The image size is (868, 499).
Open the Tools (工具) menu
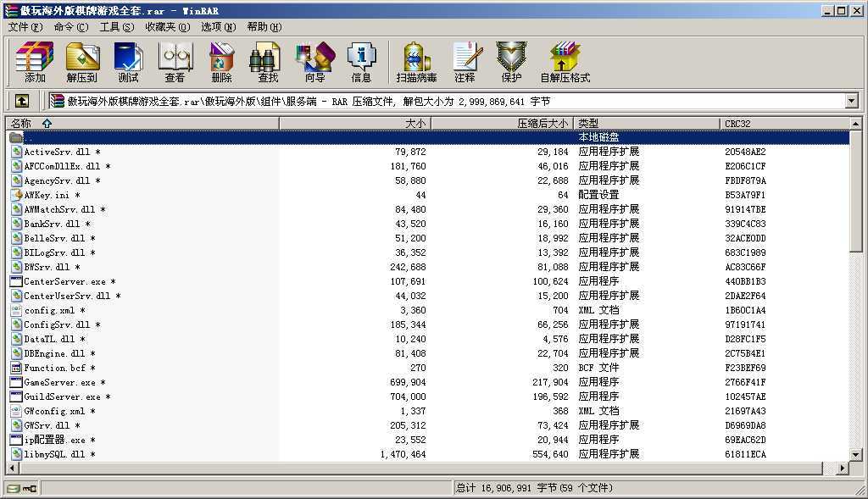coord(117,27)
